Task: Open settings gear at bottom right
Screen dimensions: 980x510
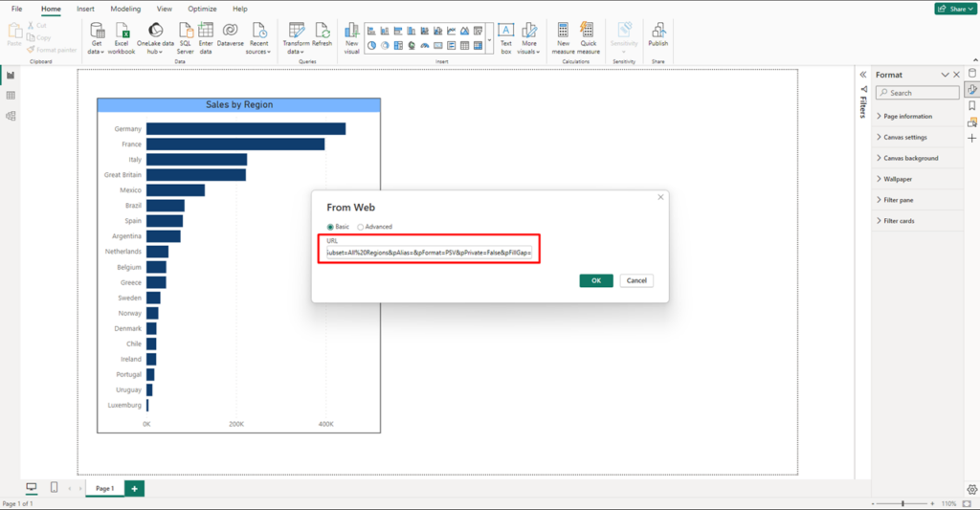Action: pyautogui.click(x=972, y=489)
